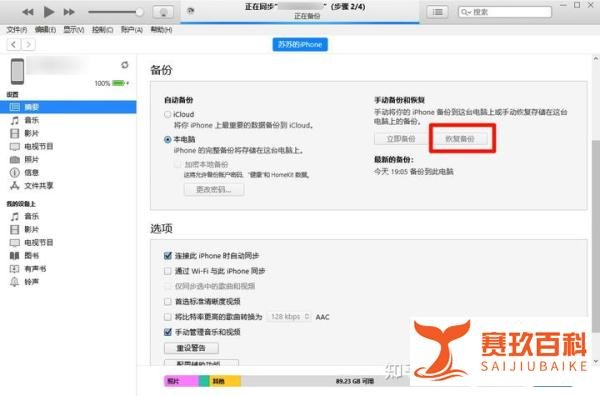Viewport: 600px width, 396px height.
Task: Click the sync status spinner icon
Action: click(190, 11)
